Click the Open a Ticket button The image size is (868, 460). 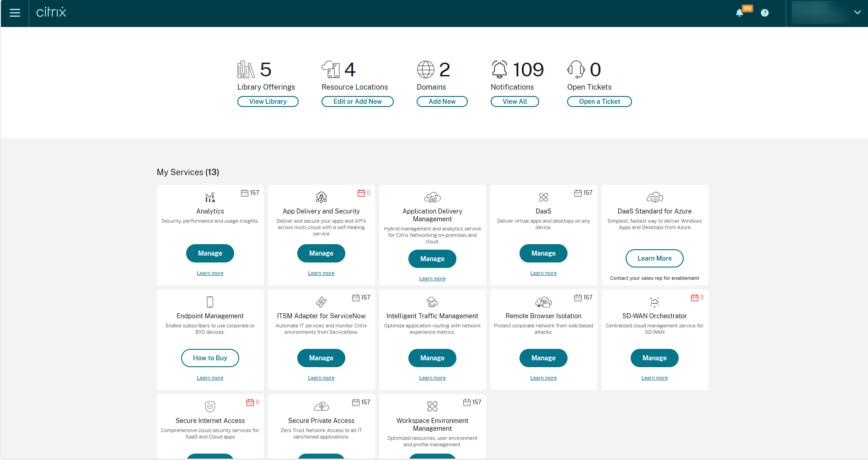(600, 102)
